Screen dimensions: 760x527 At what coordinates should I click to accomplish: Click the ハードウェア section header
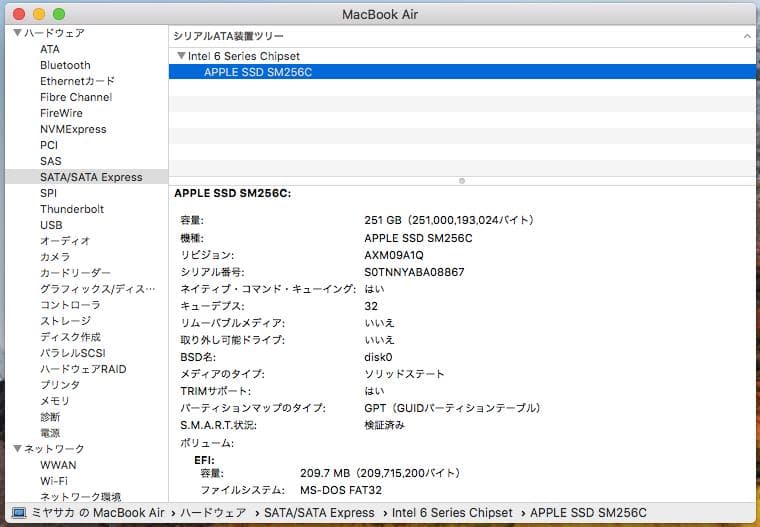55,33
